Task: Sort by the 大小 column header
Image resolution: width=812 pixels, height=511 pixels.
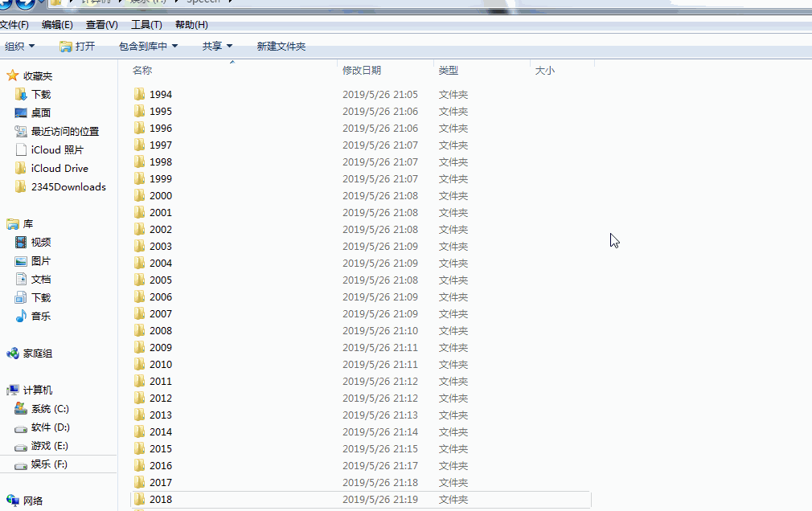Action: coord(545,71)
